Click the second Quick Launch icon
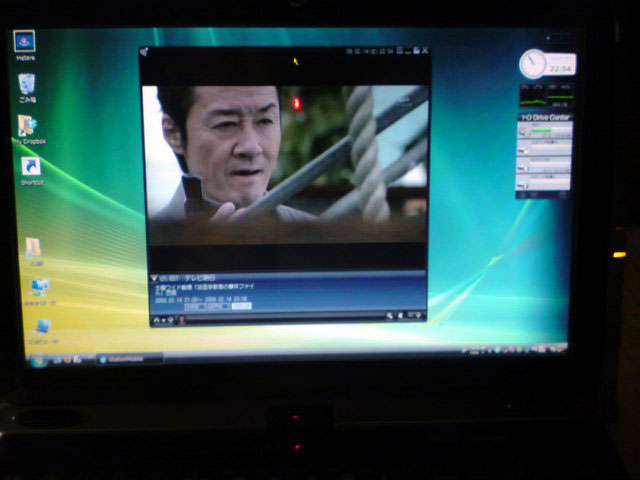 pyautogui.click(x=67, y=360)
